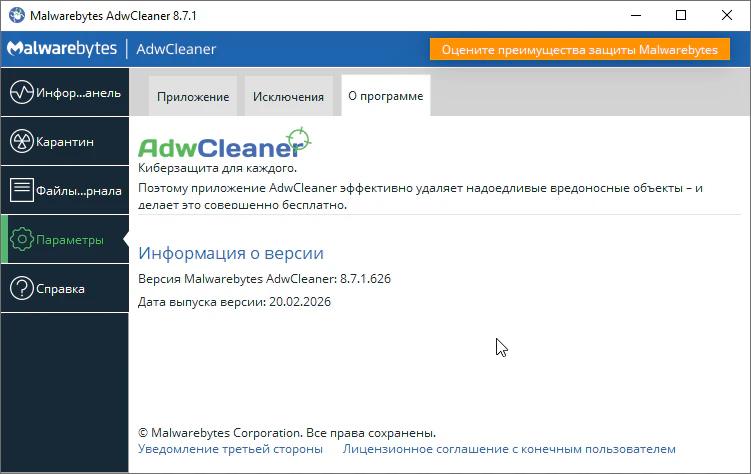Click the dashboard pulse icon in sidebar
The image size is (751, 474).
click(x=21, y=93)
